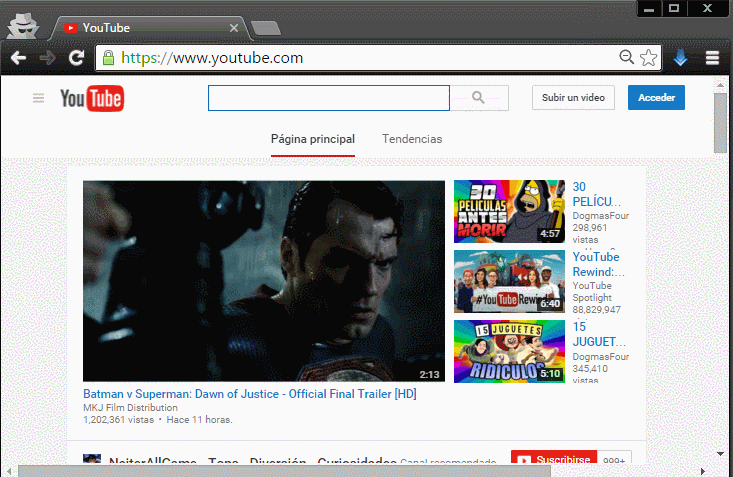733x477 pixels.
Task: Click the vertical scrollbar up arrow
Action: 720,85
